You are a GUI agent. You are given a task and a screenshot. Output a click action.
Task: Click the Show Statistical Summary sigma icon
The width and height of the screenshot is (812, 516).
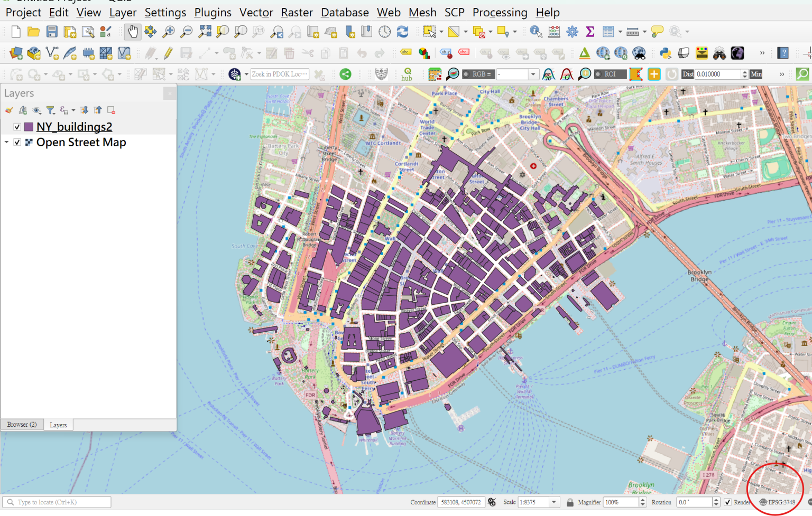coord(589,31)
